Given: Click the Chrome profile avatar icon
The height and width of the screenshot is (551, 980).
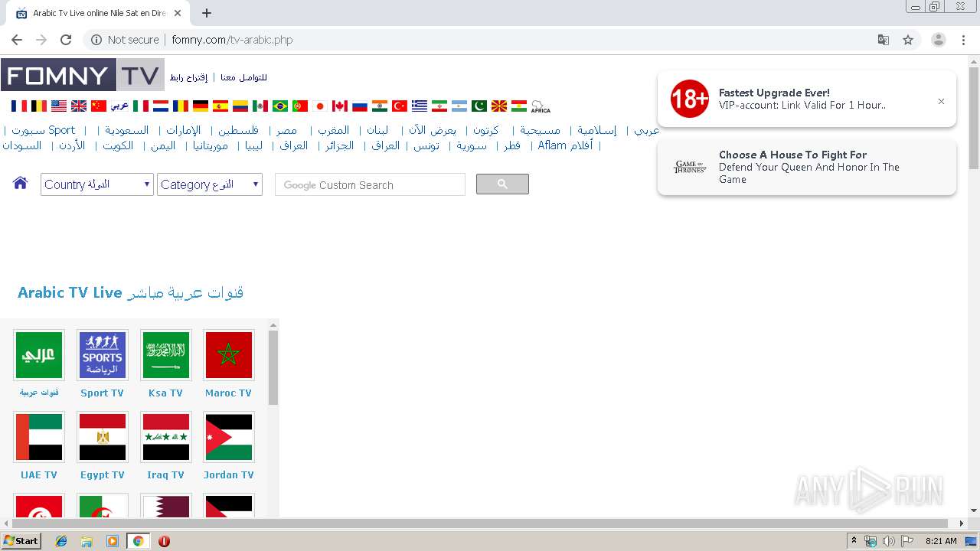Looking at the screenshot, I should coord(939,40).
